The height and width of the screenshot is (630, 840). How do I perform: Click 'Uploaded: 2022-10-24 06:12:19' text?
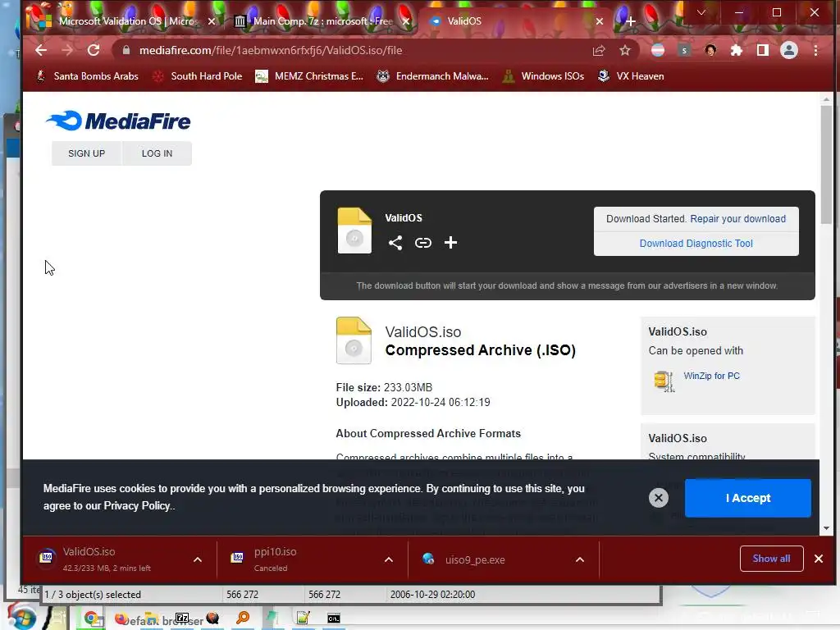pyautogui.click(x=413, y=402)
